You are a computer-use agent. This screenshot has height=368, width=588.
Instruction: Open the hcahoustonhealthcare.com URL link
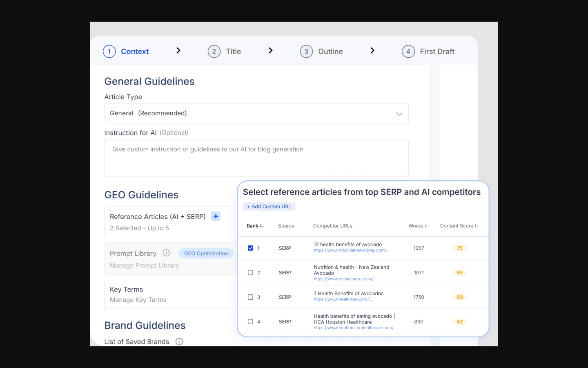coord(355,328)
